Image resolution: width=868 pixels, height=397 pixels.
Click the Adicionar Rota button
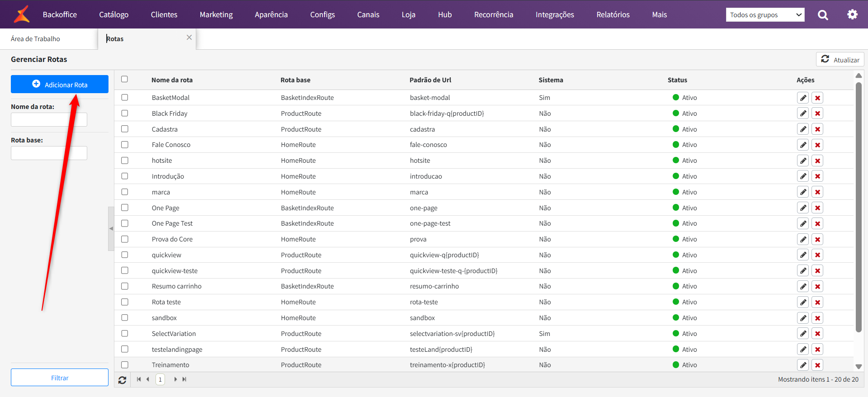click(60, 85)
